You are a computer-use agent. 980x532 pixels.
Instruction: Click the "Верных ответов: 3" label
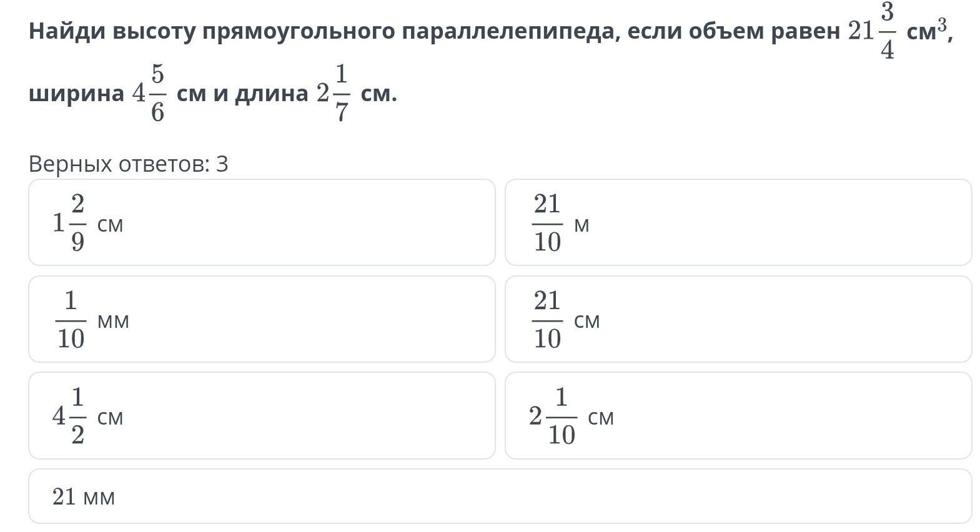[129, 164]
